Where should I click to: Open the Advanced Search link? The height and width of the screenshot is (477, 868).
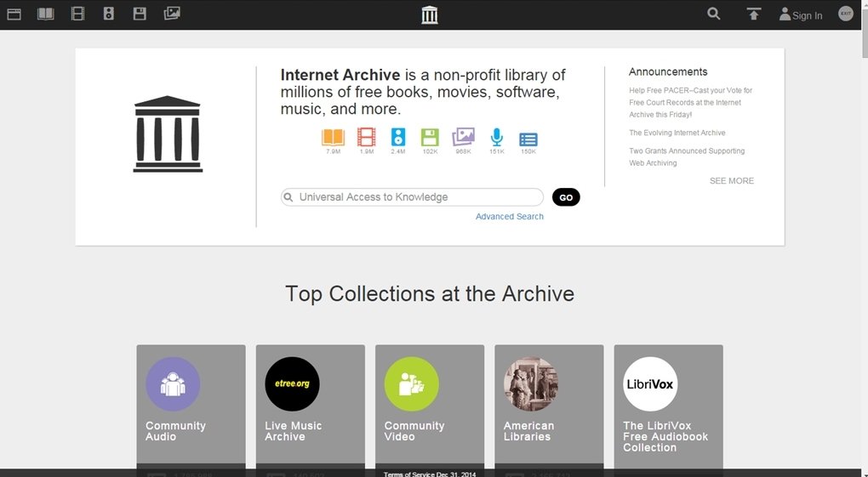coord(509,216)
